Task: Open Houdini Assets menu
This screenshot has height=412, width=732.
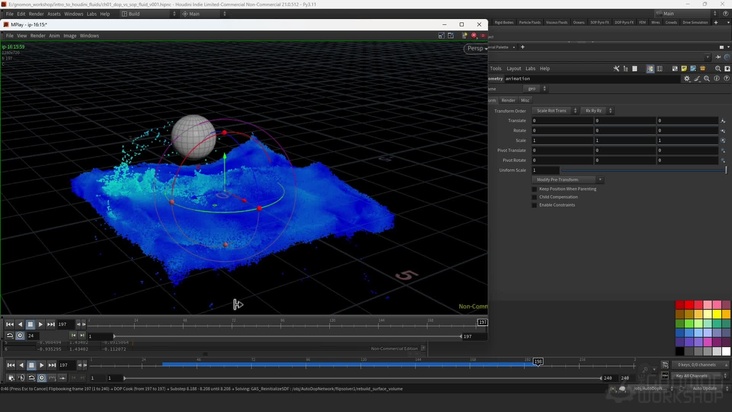Action: (54, 14)
